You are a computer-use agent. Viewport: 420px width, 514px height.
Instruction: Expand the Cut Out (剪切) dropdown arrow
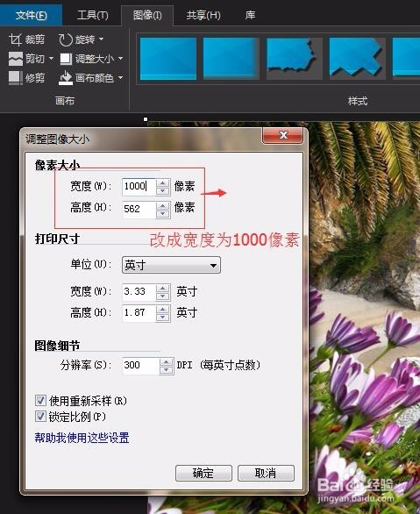[x=51, y=59]
